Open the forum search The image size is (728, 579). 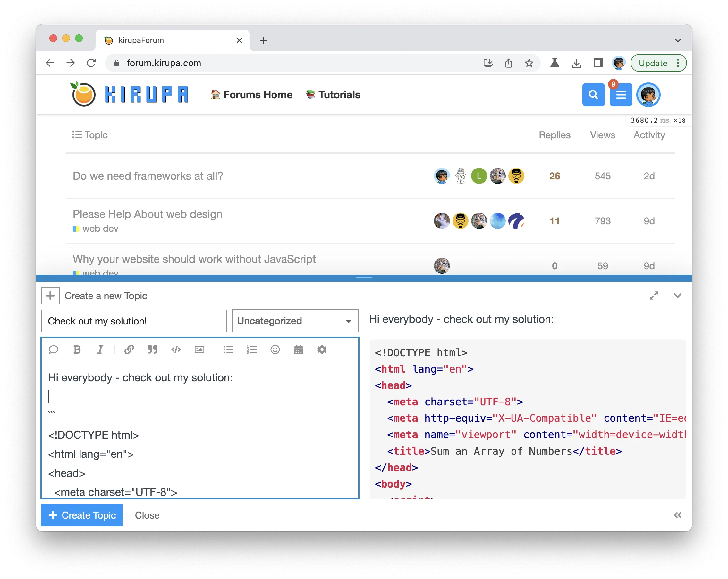point(593,95)
